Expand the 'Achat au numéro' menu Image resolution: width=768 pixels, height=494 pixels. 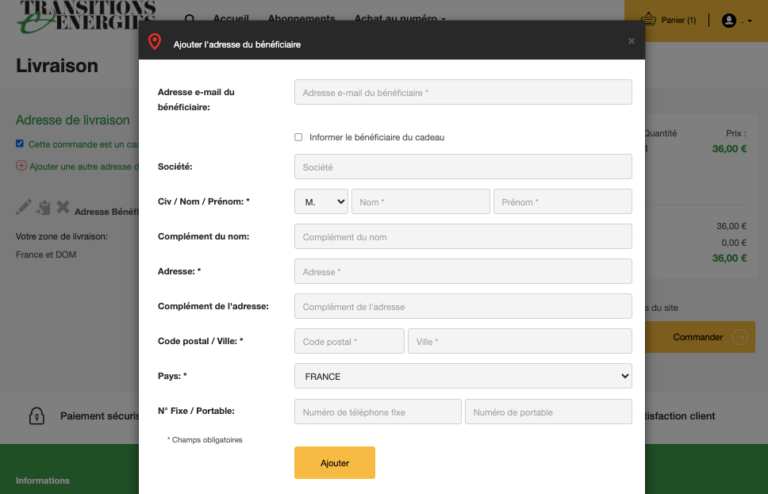tap(400, 19)
